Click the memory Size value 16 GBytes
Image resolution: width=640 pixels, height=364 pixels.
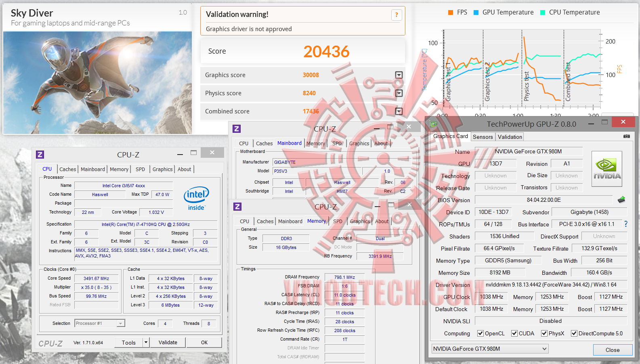coord(286,247)
